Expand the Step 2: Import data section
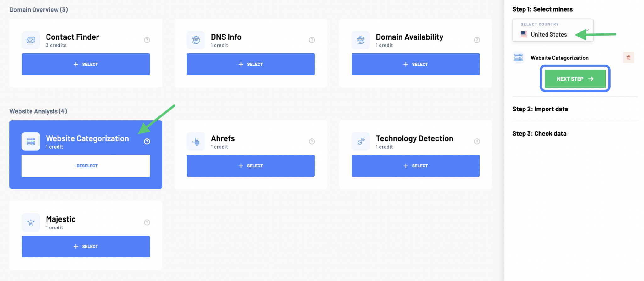The image size is (644, 281). (540, 109)
